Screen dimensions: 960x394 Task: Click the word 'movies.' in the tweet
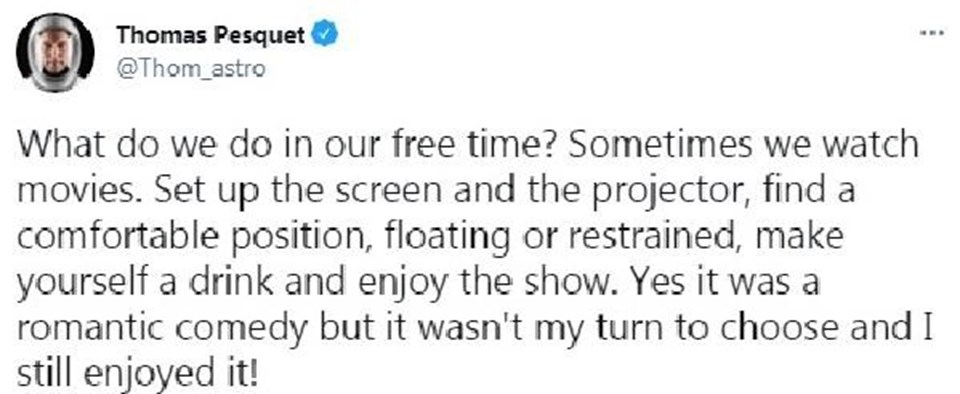tap(80, 193)
